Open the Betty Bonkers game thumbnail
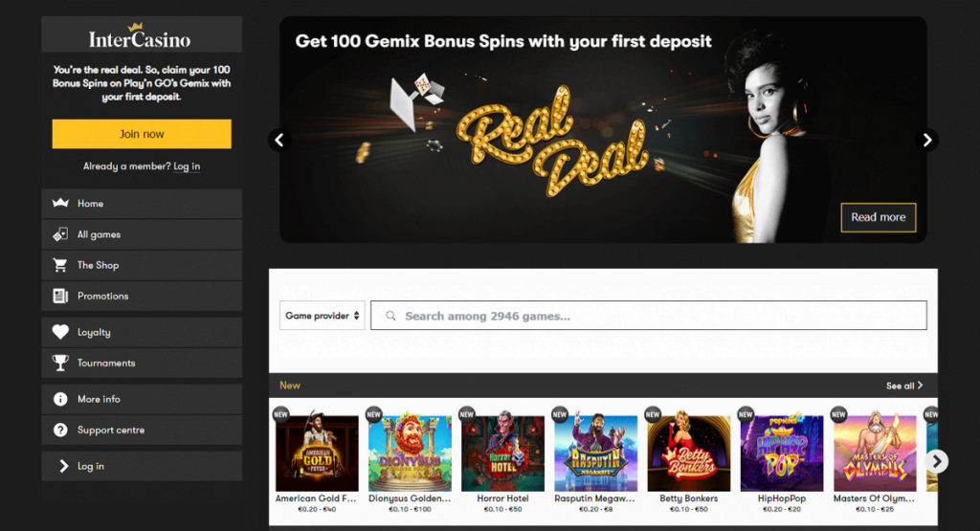 (x=689, y=454)
